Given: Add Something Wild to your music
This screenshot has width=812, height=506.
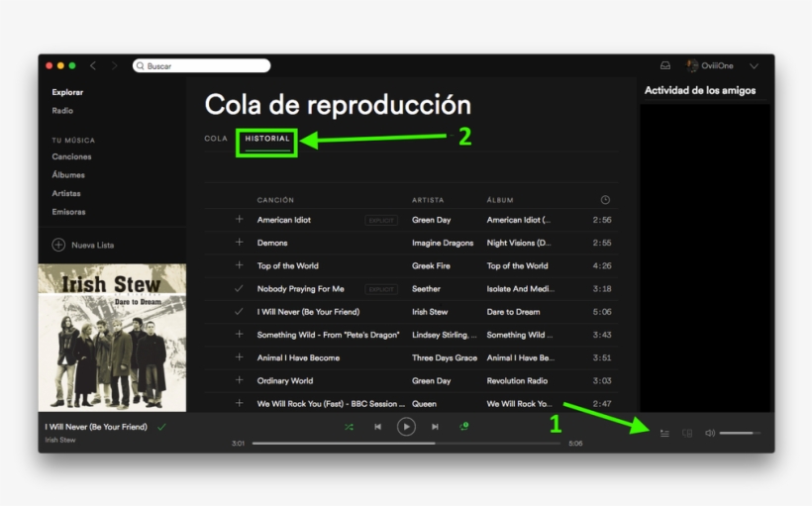Looking at the screenshot, I should (240, 334).
